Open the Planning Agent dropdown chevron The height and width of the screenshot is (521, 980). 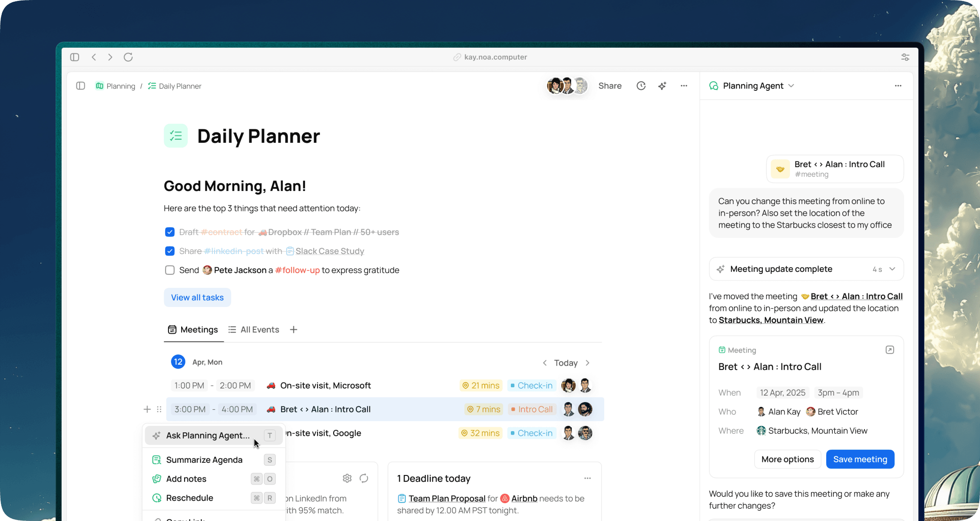tap(791, 86)
